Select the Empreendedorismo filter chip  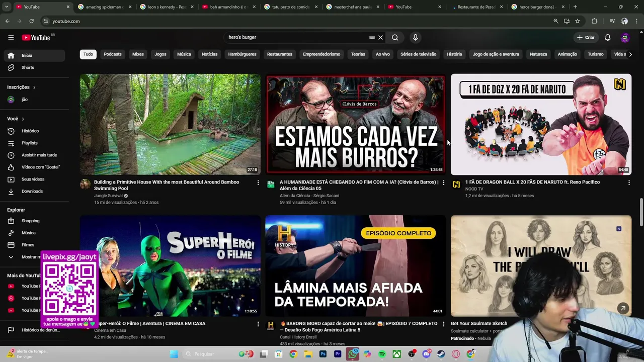[x=321, y=54]
